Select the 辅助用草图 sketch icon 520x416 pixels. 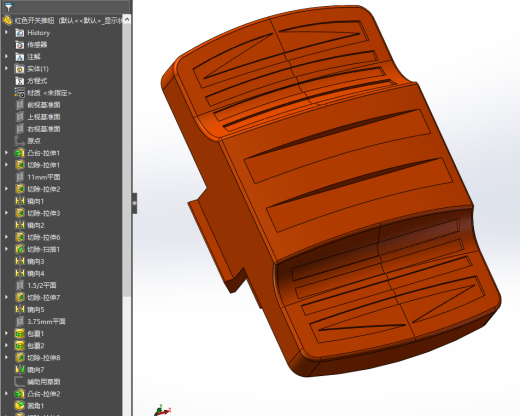pyautogui.click(x=20, y=382)
